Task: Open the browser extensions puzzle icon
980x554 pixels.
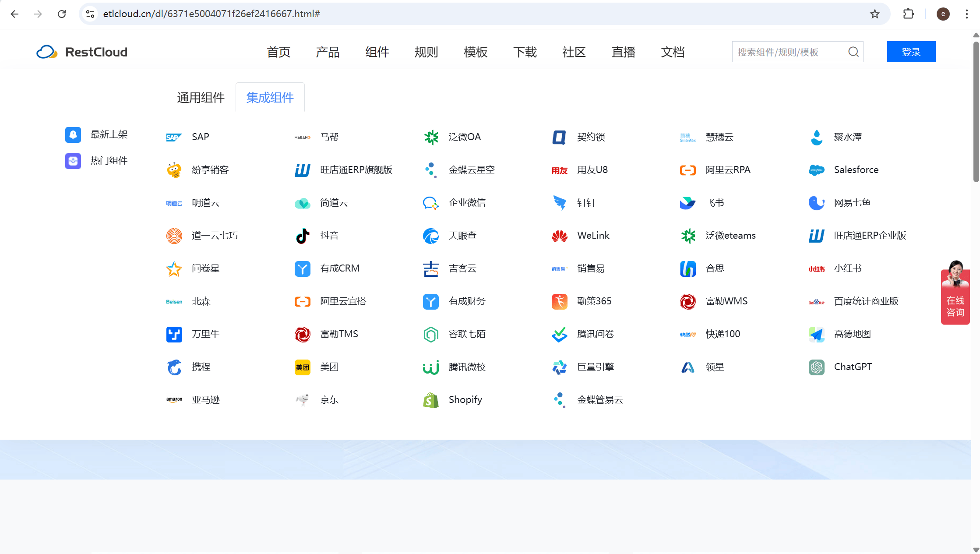Action: pyautogui.click(x=908, y=14)
